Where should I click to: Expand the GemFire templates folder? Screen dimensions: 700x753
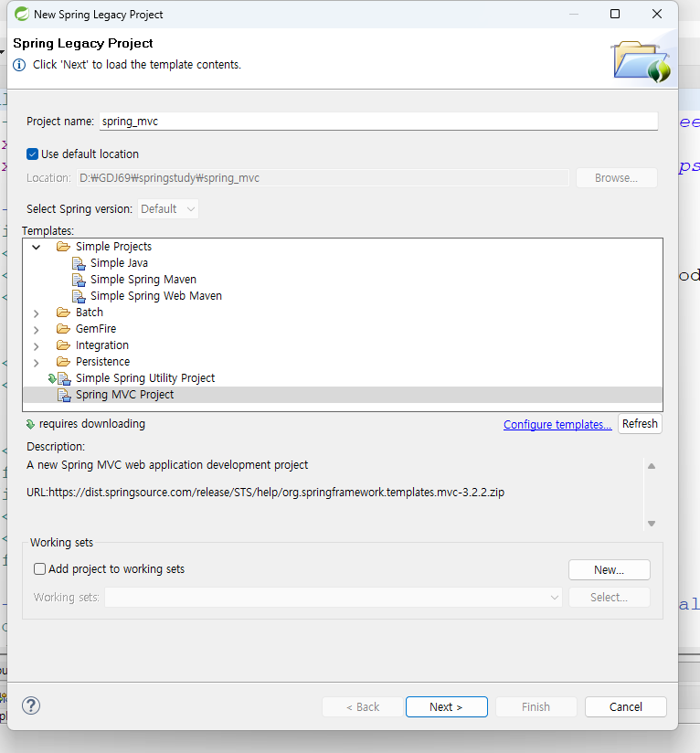click(x=36, y=330)
